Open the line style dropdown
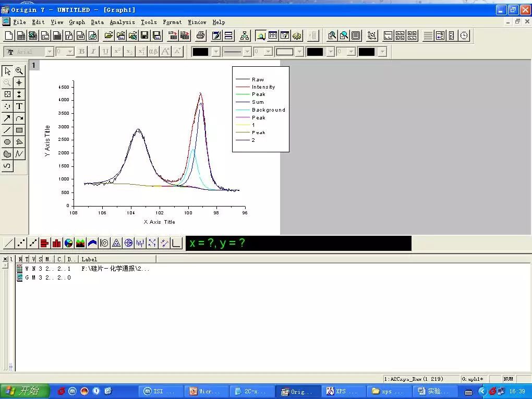 click(x=247, y=52)
